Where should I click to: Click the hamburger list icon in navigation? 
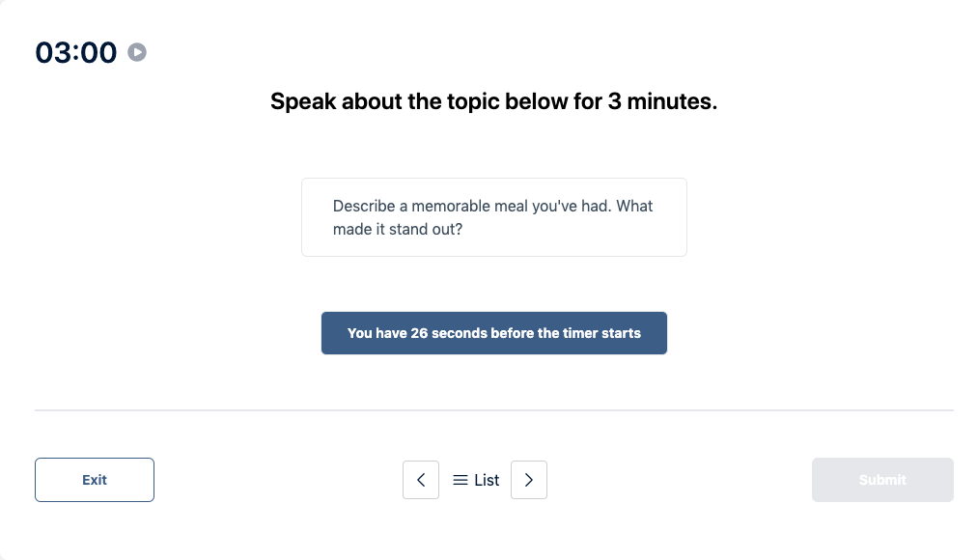click(x=461, y=480)
